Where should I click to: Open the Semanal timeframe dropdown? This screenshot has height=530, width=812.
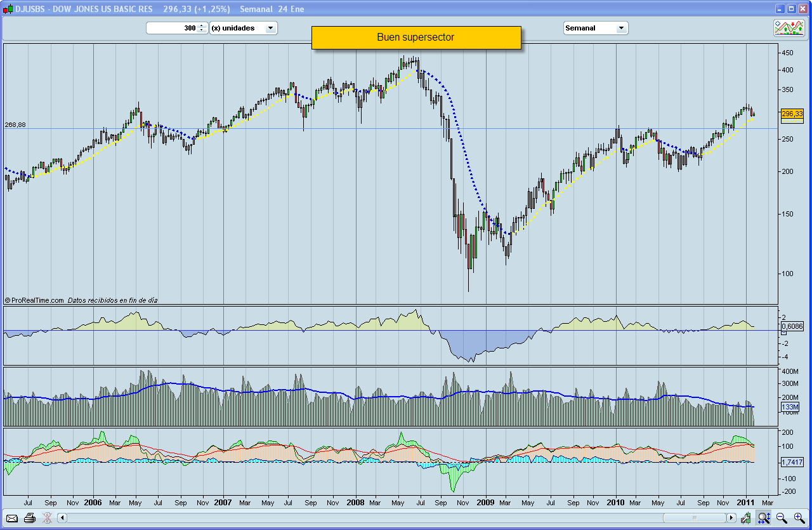click(621, 28)
